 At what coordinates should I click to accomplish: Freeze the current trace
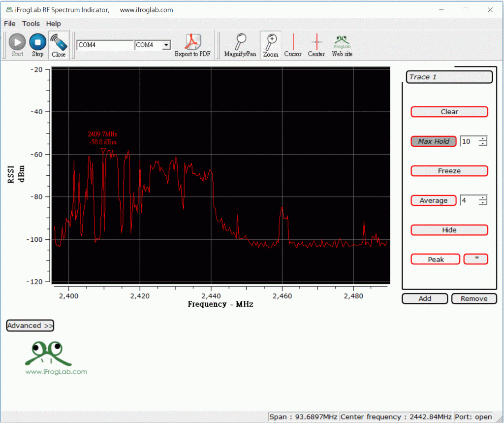click(x=449, y=171)
